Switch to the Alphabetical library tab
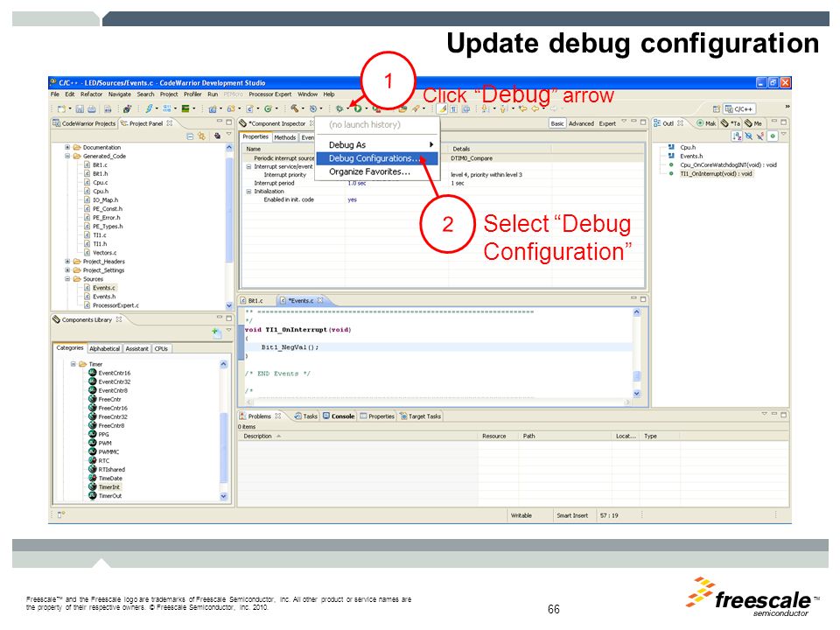Image resolution: width=840 pixels, height=630 pixels. (x=104, y=349)
